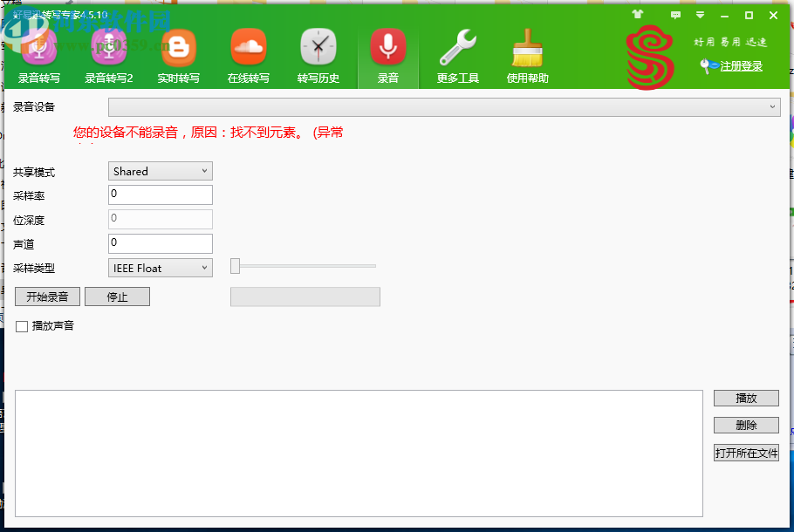This screenshot has height=532, width=794.
Task: Toggle the 播放声音 checkbox
Action: click(x=22, y=326)
